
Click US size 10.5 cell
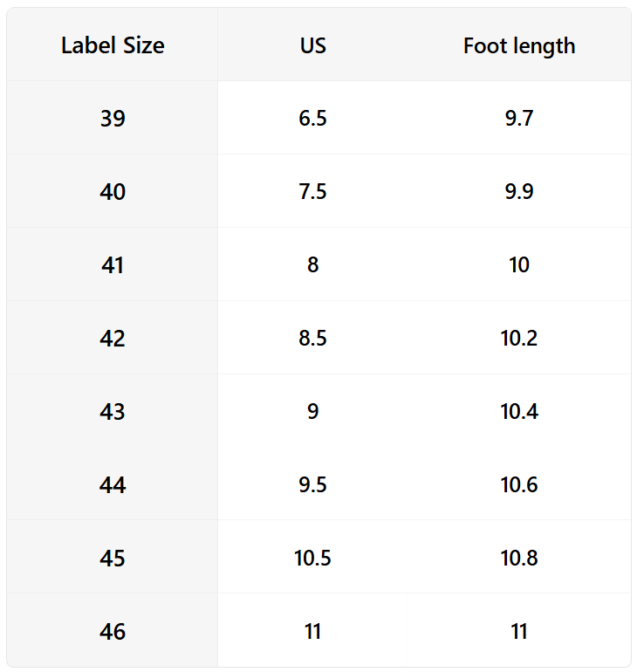tap(312, 558)
